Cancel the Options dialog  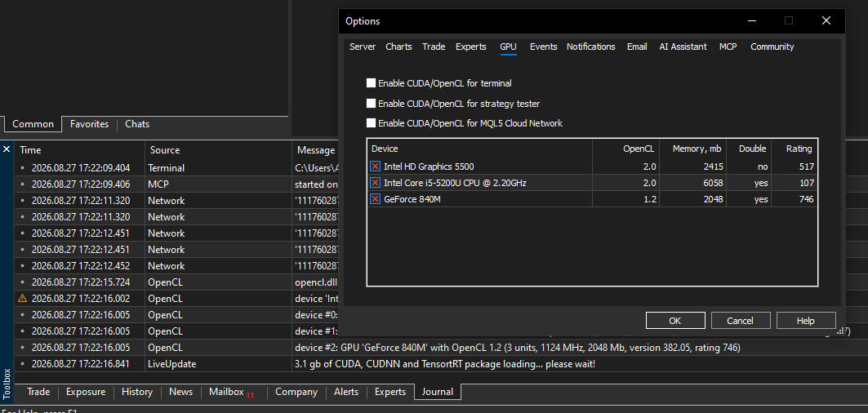741,321
